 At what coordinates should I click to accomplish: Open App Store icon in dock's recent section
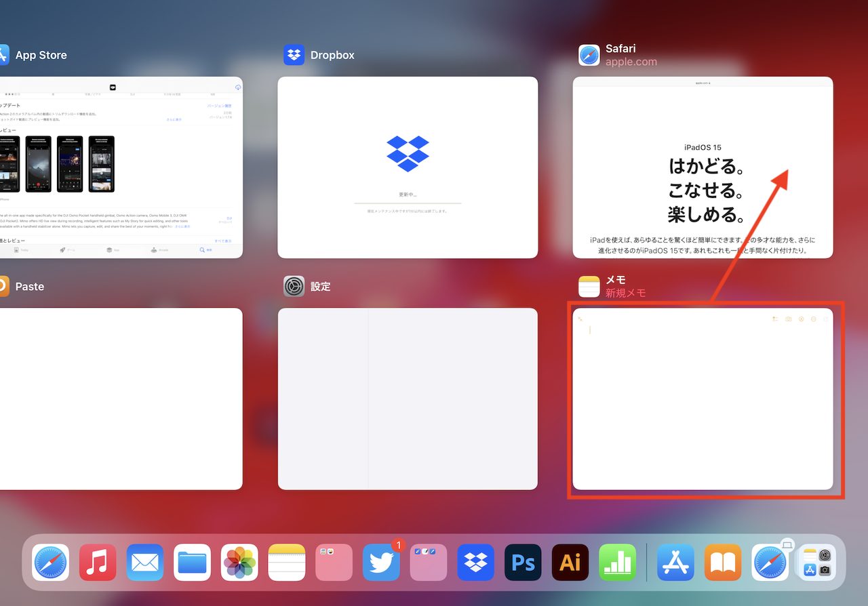[675, 563]
